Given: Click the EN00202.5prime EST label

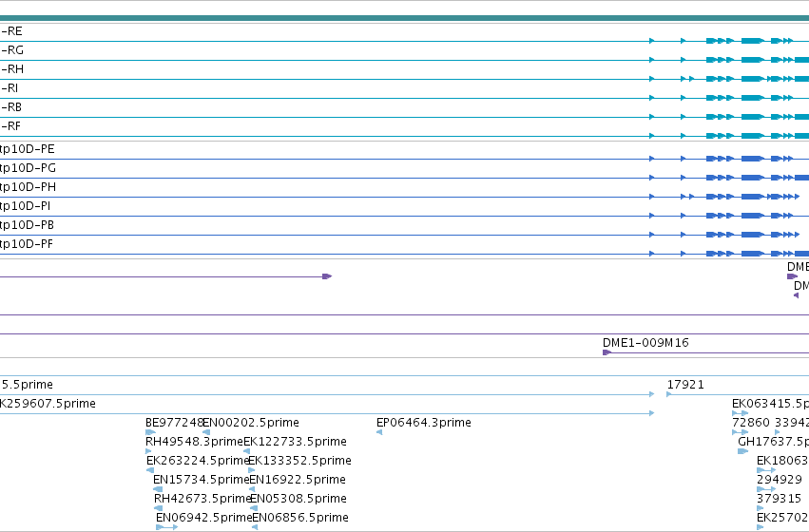Looking at the screenshot, I should 251,423.
